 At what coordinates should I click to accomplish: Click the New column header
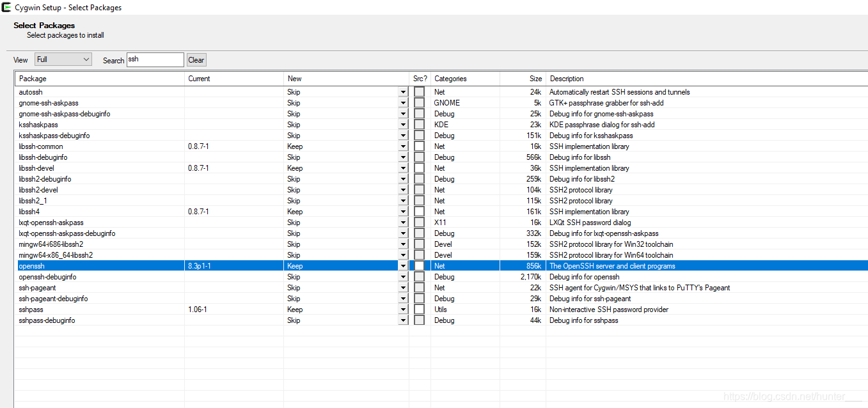pyautogui.click(x=346, y=79)
